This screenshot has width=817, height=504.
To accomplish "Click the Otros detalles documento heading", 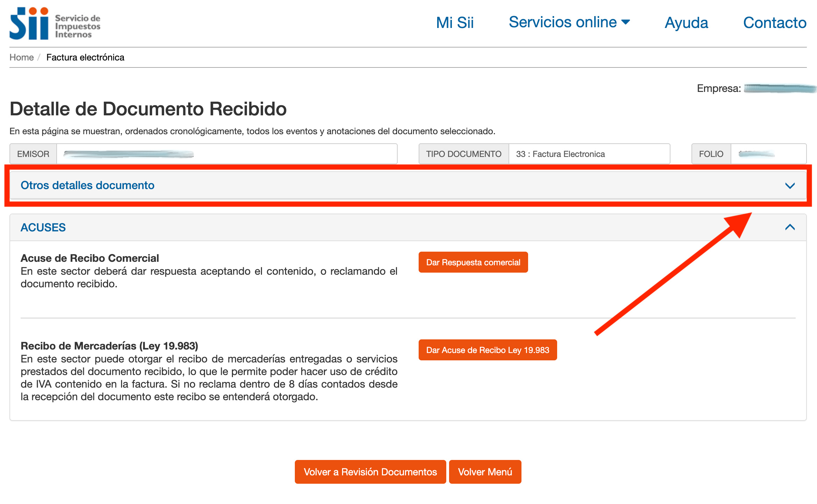I will click(87, 185).
